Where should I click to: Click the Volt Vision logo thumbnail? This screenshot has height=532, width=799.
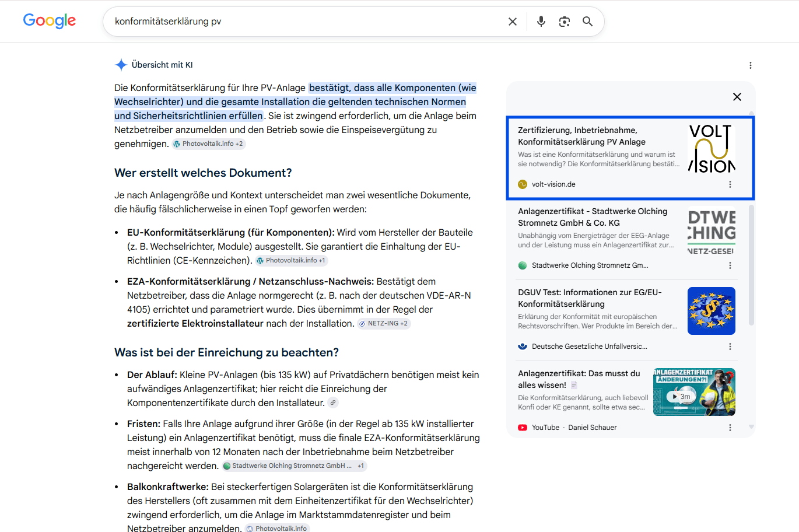point(712,148)
